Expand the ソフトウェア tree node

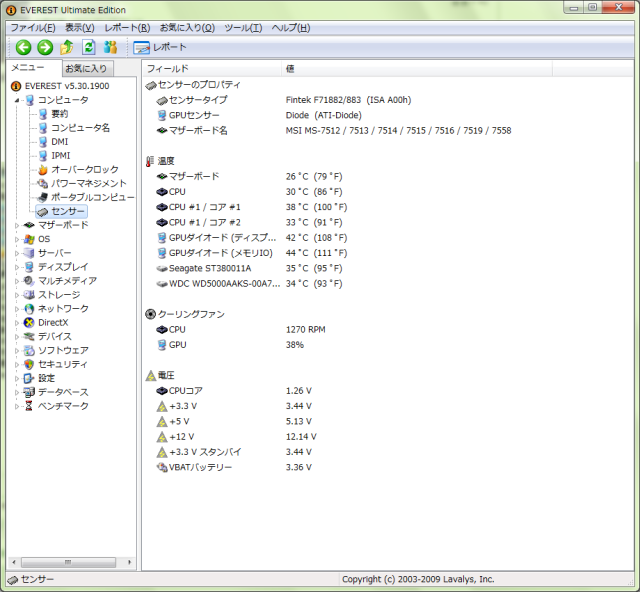(x=17, y=350)
